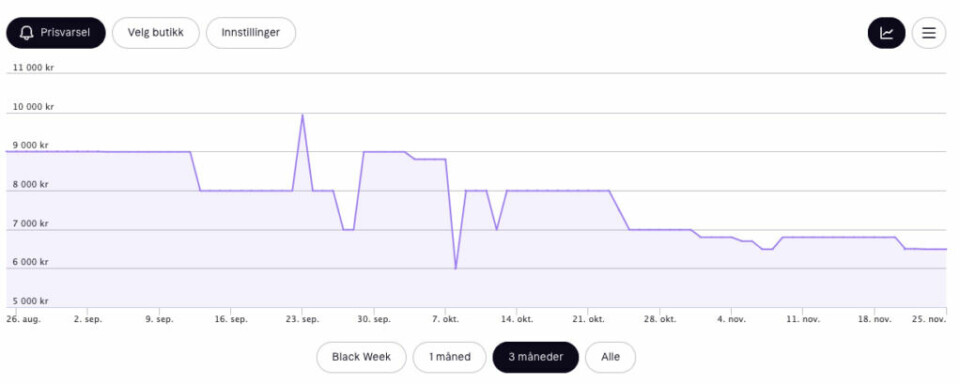The height and width of the screenshot is (384, 960).
Task: Click the 30. sep. axis label
Action: tap(373, 320)
